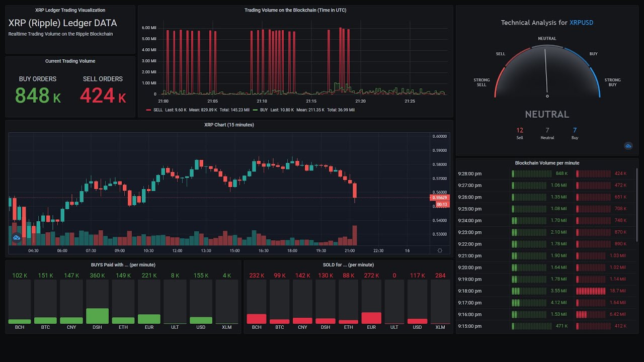The width and height of the screenshot is (644, 362).
Task: Select the 9:15:00 pm table row time
Action: (469, 326)
